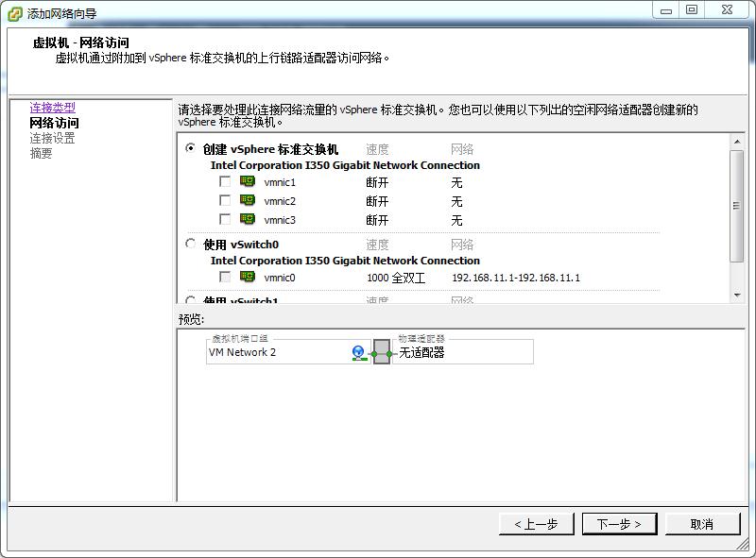The width and height of the screenshot is (756, 558).
Task: Click the scrollbar up arrow in switch list
Action: [737, 142]
